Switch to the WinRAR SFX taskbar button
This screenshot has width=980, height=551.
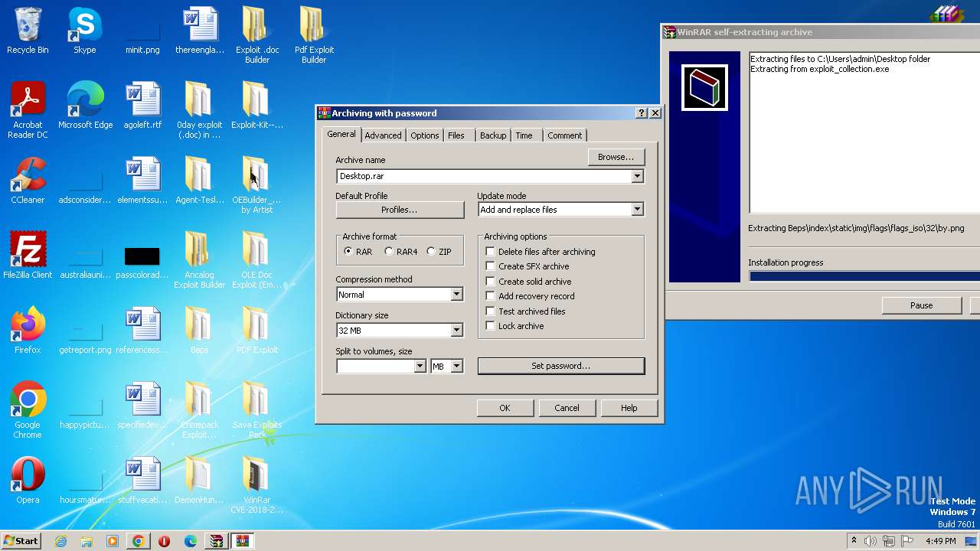[x=217, y=541]
